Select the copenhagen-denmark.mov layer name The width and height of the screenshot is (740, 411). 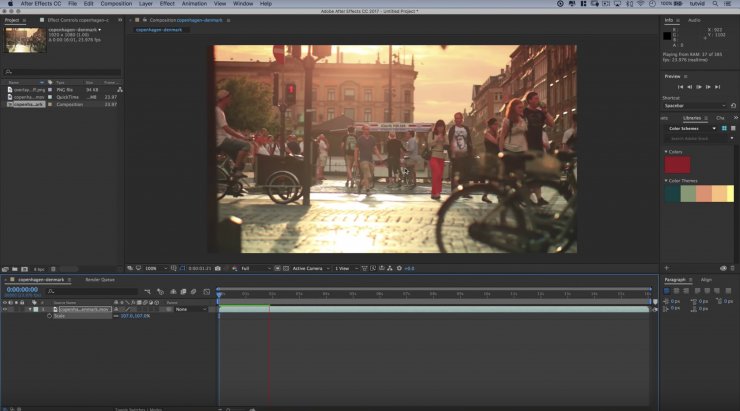coord(85,310)
